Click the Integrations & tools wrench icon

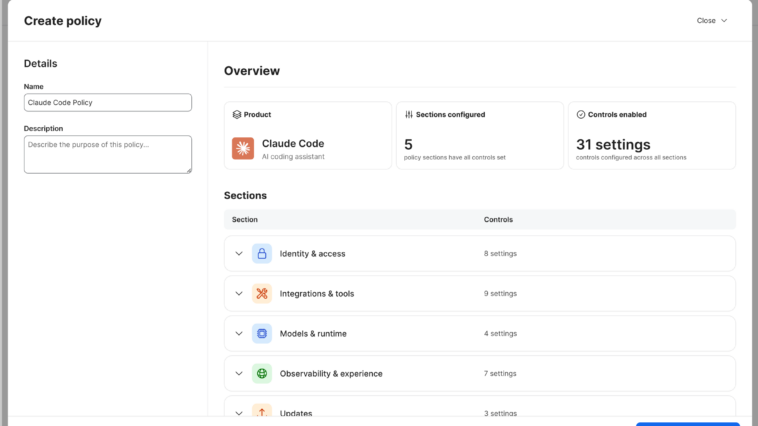coord(262,294)
